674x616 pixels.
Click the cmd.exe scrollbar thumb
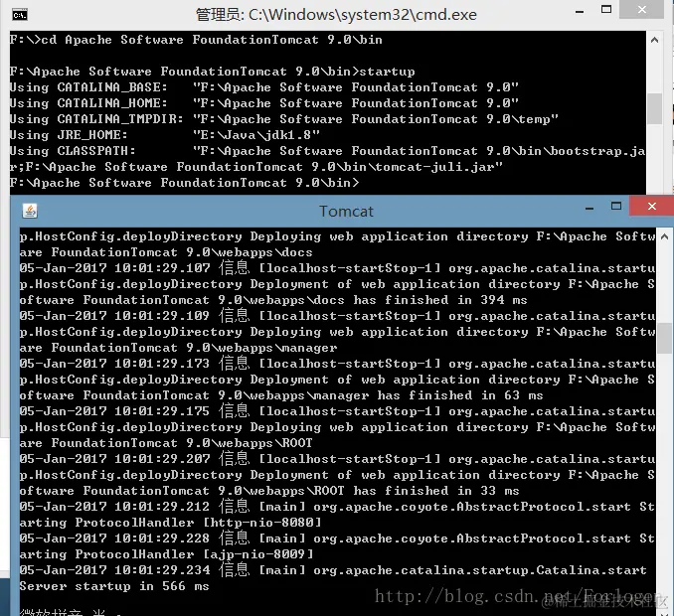point(655,108)
